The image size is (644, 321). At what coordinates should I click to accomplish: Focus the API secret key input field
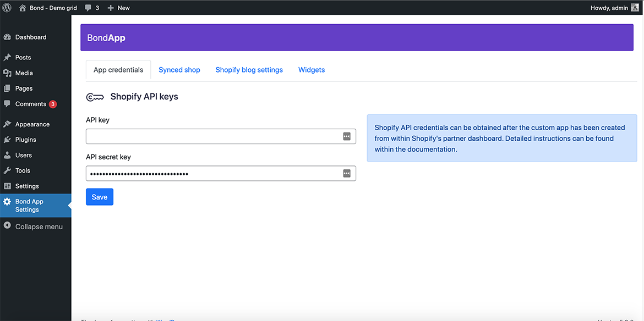click(x=221, y=173)
